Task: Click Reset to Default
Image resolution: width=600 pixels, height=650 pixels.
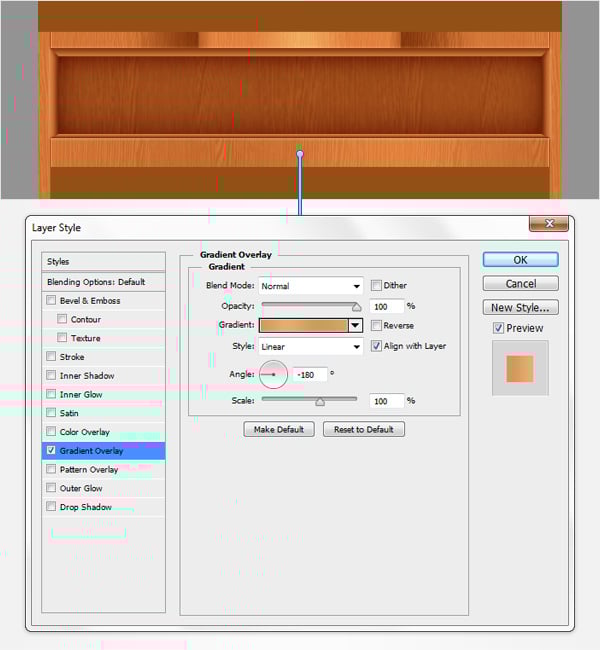Action: point(363,429)
